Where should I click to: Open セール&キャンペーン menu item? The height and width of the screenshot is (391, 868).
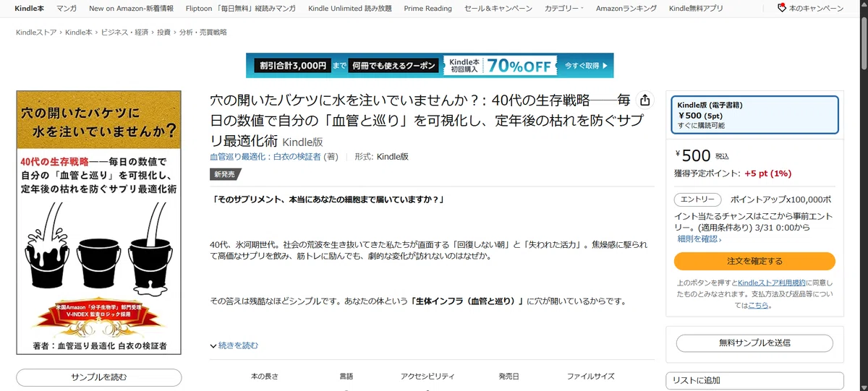pos(498,9)
